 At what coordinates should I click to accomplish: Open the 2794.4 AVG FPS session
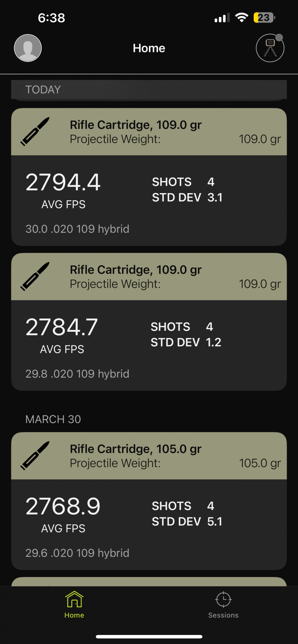[x=63, y=183]
